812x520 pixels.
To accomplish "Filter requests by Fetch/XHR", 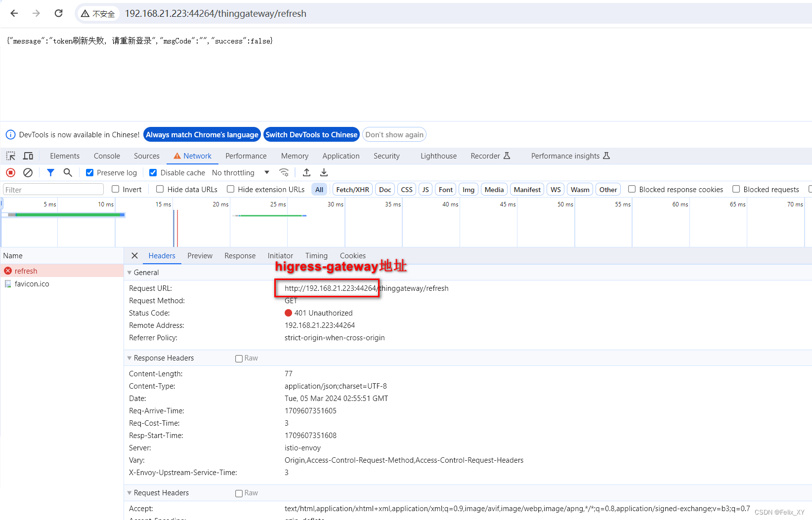I will tap(353, 190).
